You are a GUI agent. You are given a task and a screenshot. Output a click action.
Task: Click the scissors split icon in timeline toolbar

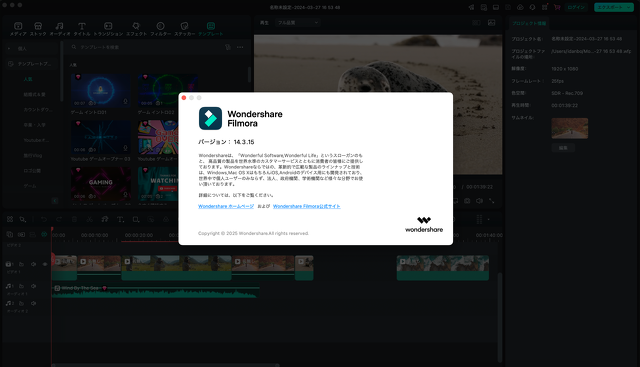[x=89, y=220]
